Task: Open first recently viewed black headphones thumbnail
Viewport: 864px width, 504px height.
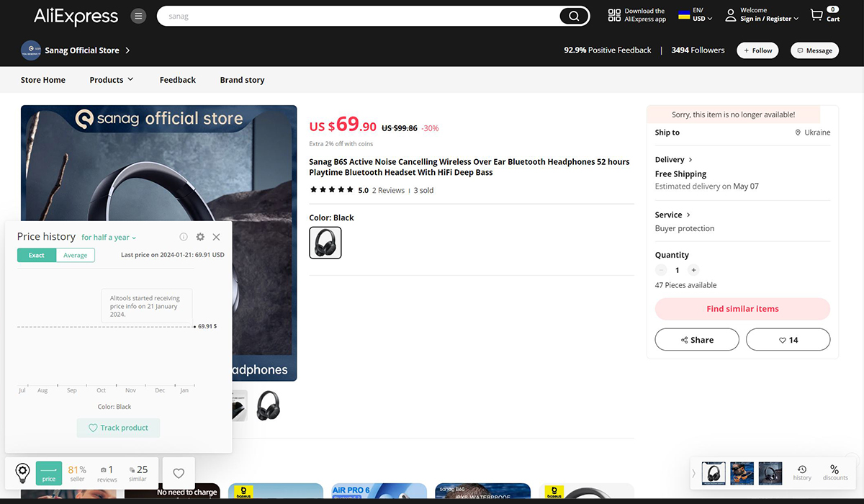Action: point(714,473)
